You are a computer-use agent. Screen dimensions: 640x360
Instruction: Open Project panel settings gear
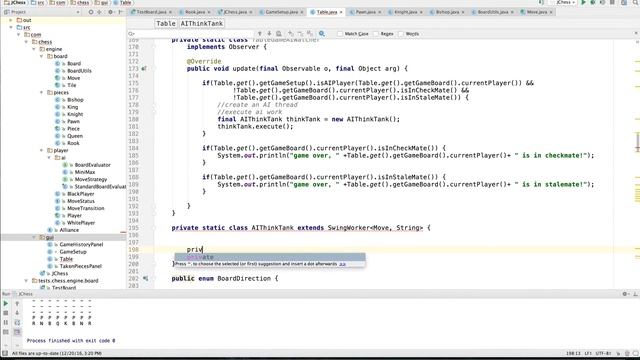click(x=110, y=12)
